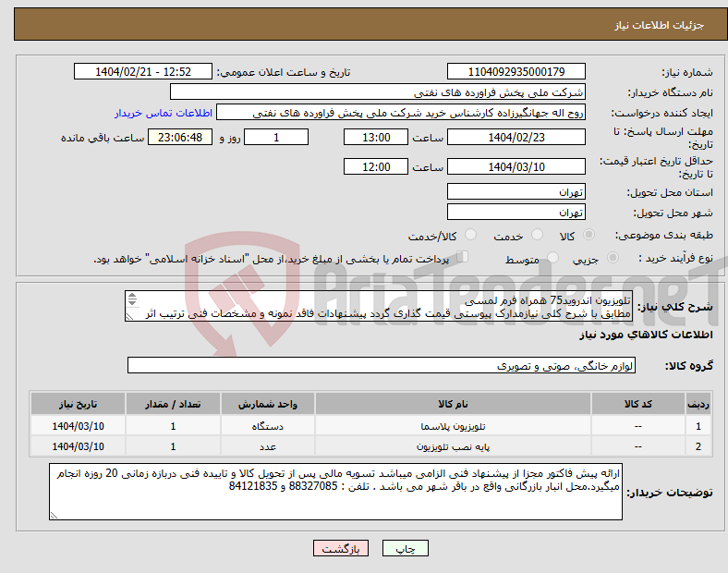
Task: Click the price validity time 12:00
Action: [x=376, y=166]
